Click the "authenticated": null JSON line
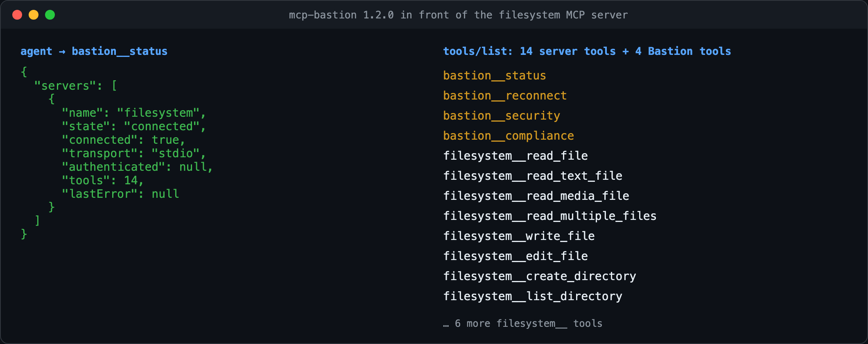Viewport: 868px width, 344px height. [137, 167]
